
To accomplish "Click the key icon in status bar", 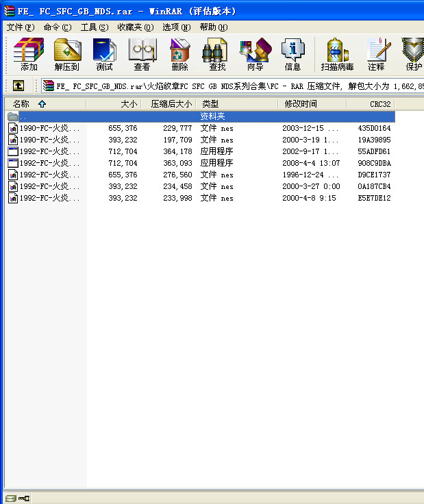I will 24,499.
